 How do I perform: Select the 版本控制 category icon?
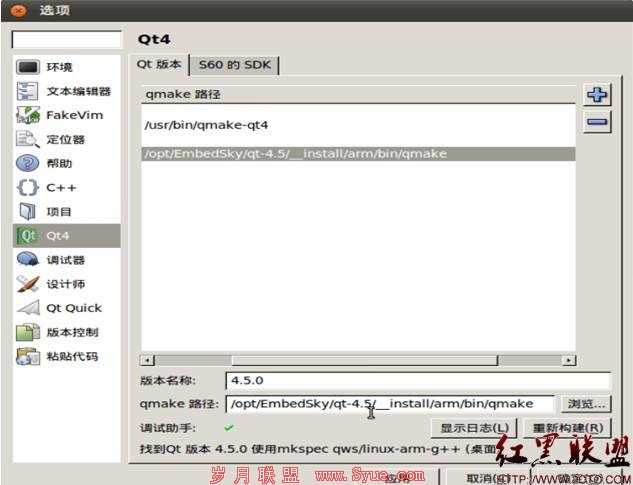[27, 332]
